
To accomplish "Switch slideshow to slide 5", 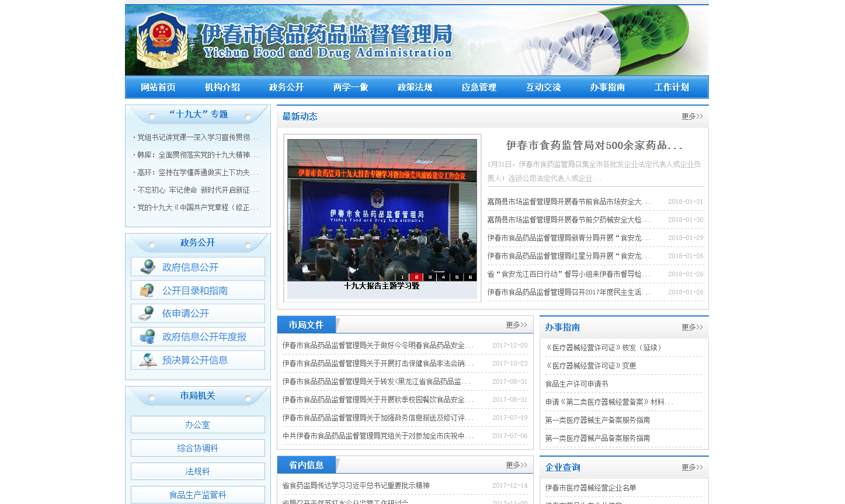I will pos(457,277).
